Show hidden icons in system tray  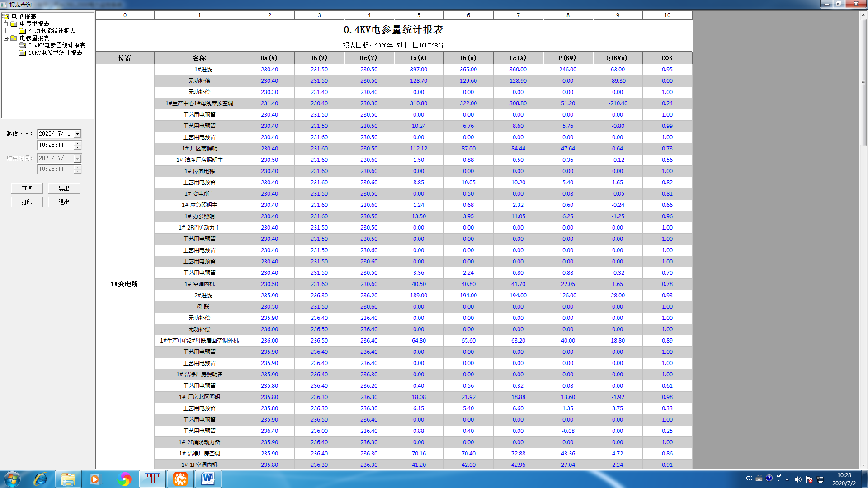tap(787, 479)
